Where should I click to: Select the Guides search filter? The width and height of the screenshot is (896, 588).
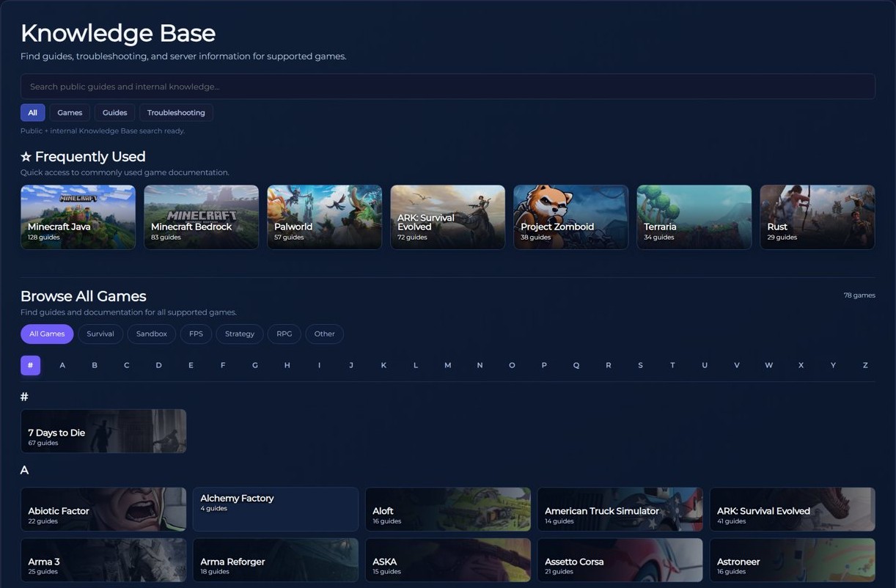114,112
